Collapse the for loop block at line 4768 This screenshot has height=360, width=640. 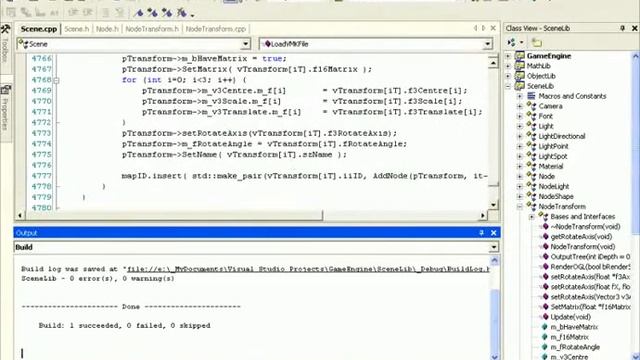56,80
